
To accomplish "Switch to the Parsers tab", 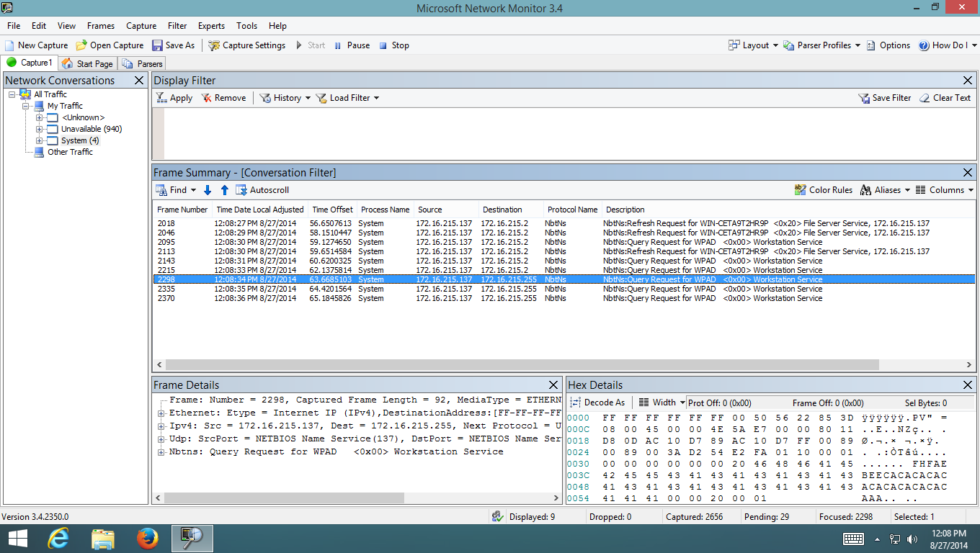I will point(143,63).
